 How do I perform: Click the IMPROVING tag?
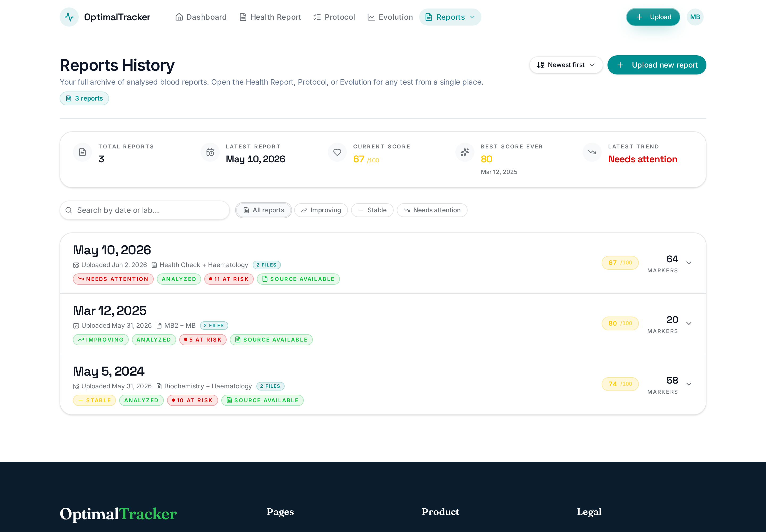101,340
